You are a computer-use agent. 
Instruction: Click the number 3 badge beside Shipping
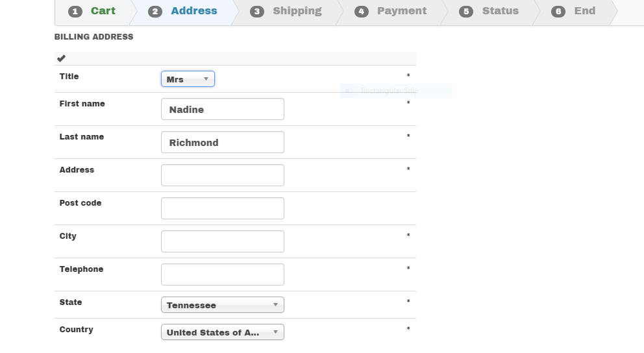pyautogui.click(x=257, y=12)
